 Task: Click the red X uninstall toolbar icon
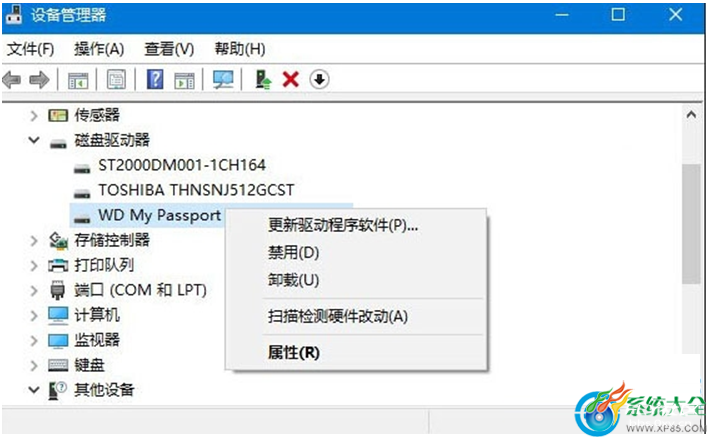coord(291,80)
